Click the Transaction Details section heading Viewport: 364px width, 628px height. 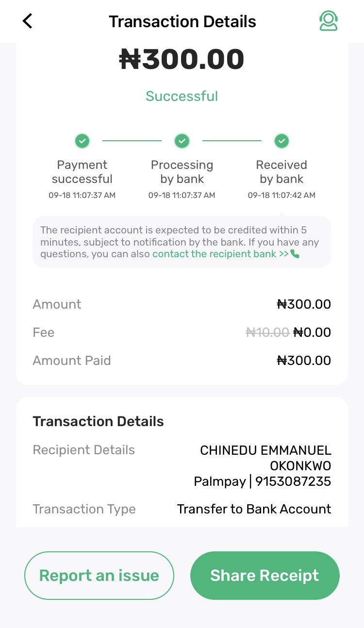click(98, 421)
